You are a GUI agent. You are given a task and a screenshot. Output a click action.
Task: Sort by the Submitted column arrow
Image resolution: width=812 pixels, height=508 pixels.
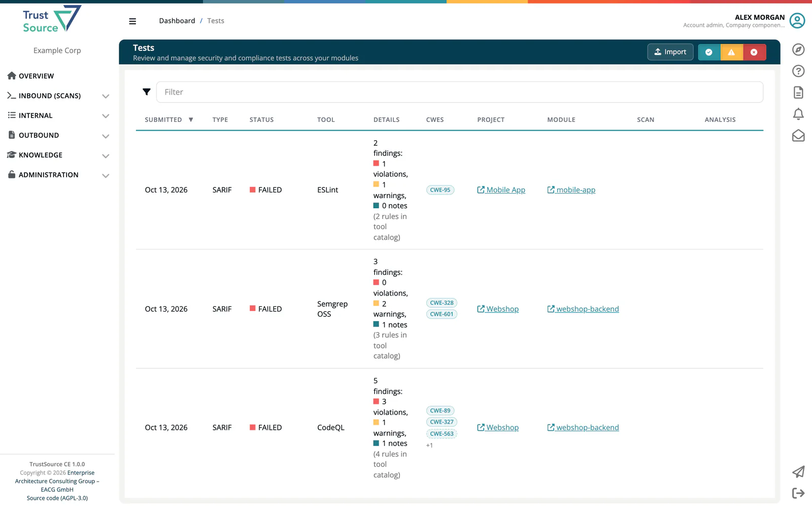point(191,120)
